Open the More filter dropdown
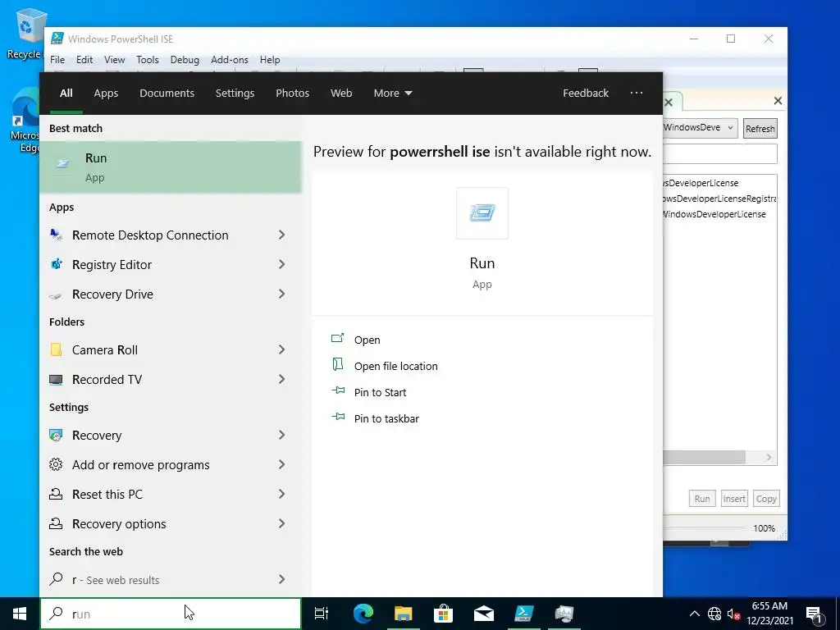The width and height of the screenshot is (840, 630). pyautogui.click(x=393, y=94)
